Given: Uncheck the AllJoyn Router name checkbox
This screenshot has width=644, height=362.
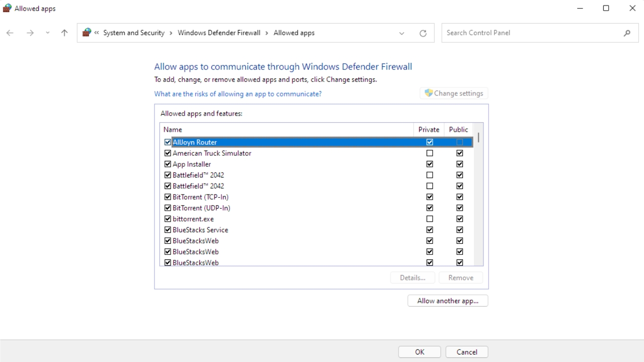Looking at the screenshot, I should [x=168, y=142].
